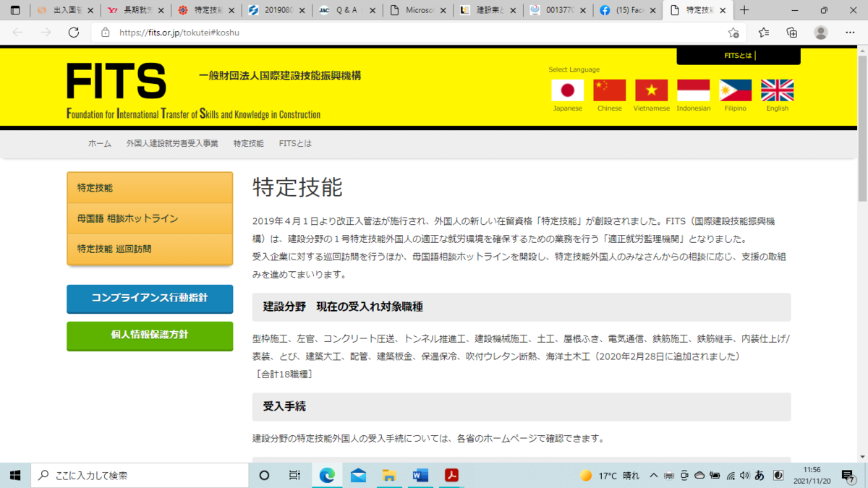Open Cortana circle icon on taskbar
The width and height of the screenshot is (868, 488).
tap(264, 475)
